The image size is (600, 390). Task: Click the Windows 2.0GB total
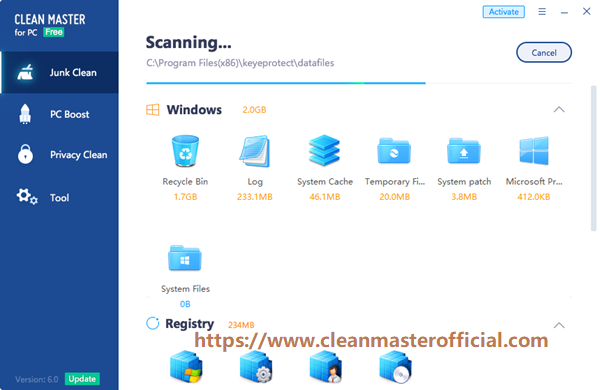point(254,110)
